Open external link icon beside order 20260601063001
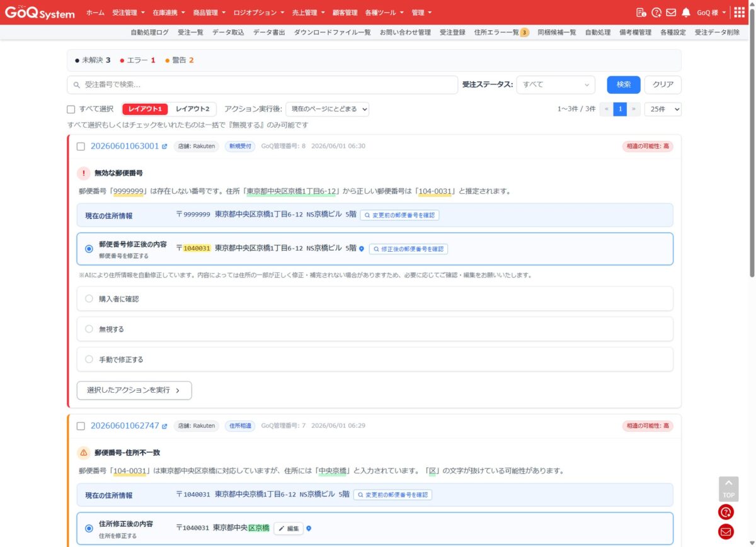 (164, 147)
